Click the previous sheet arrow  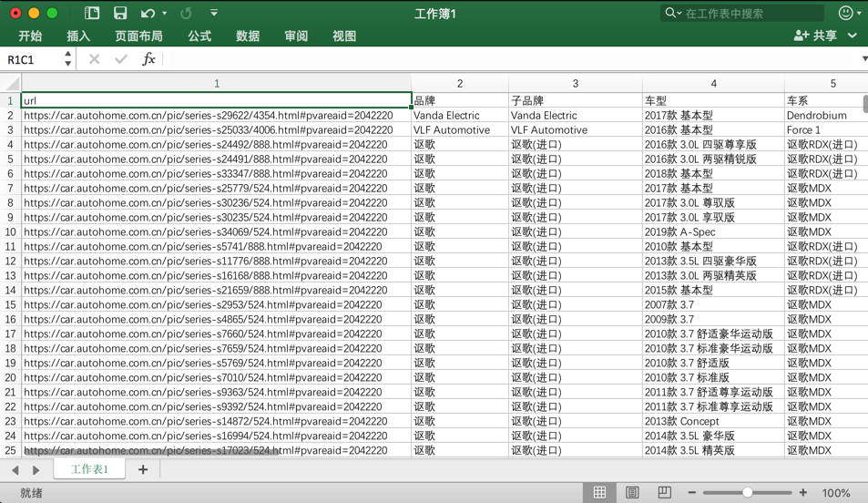point(15,470)
